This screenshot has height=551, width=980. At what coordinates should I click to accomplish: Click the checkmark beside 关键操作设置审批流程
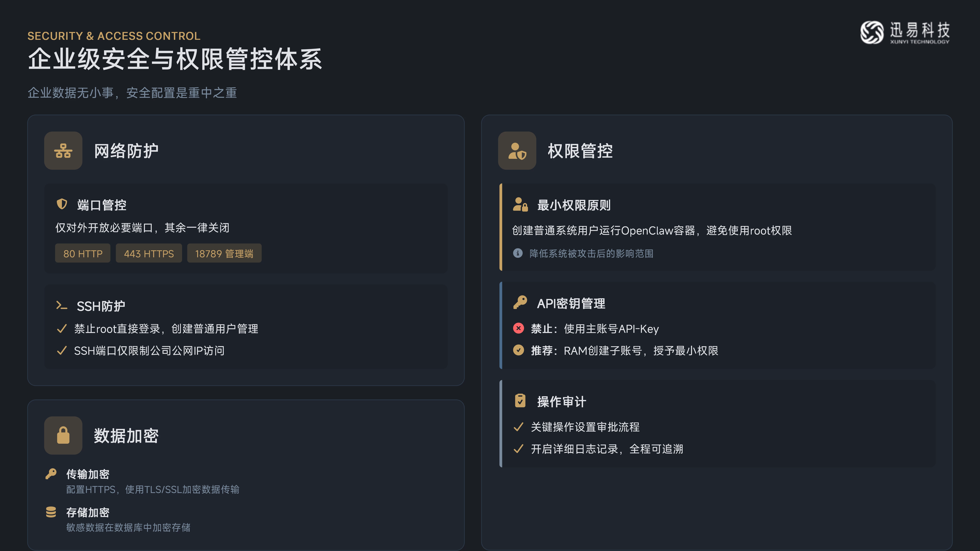pos(518,427)
